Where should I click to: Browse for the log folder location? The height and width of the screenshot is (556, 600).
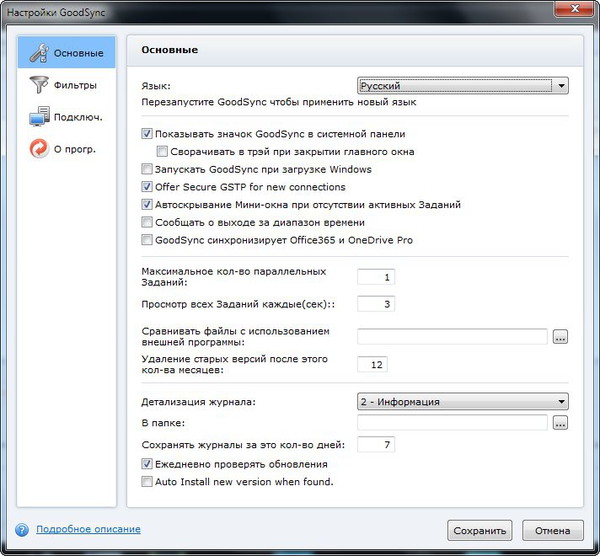[x=560, y=423]
